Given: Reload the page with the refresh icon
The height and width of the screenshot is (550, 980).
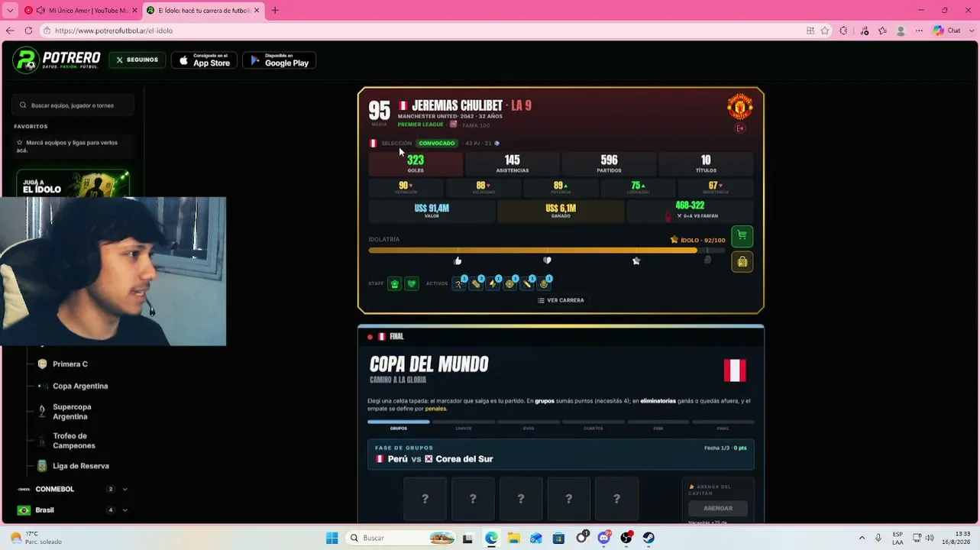Looking at the screenshot, I should (28, 31).
